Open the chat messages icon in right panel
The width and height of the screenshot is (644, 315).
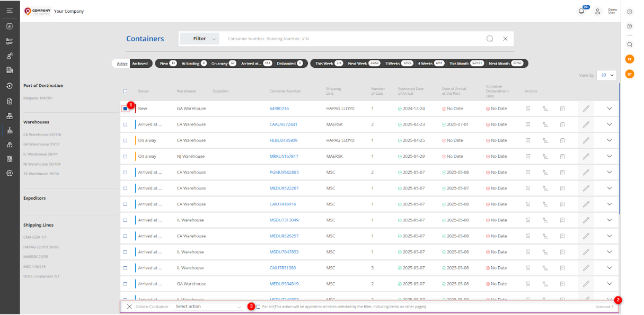630,26
